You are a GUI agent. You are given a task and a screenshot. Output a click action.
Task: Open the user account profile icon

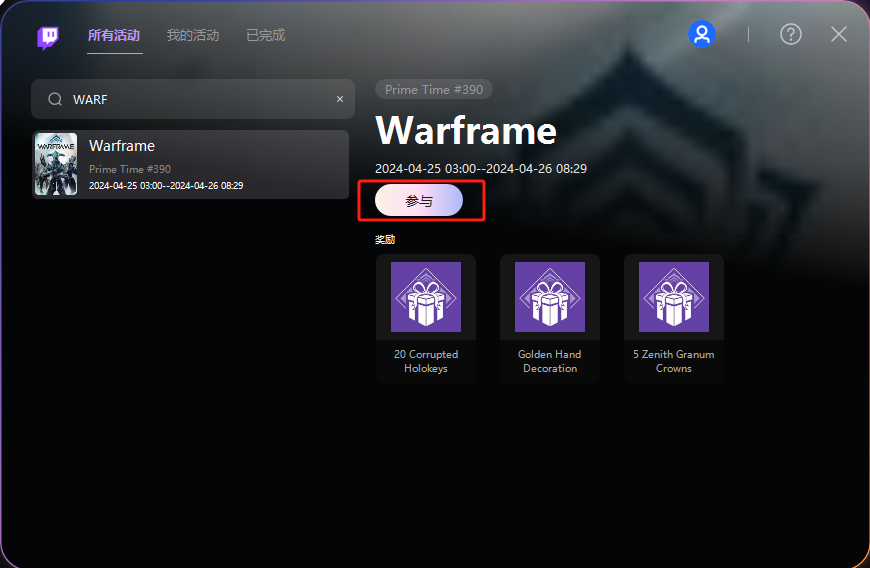point(701,34)
